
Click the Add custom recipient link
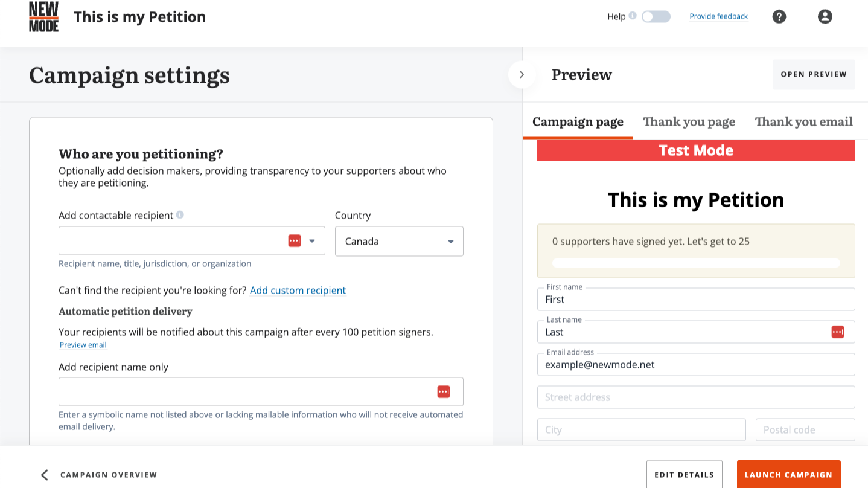298,291
